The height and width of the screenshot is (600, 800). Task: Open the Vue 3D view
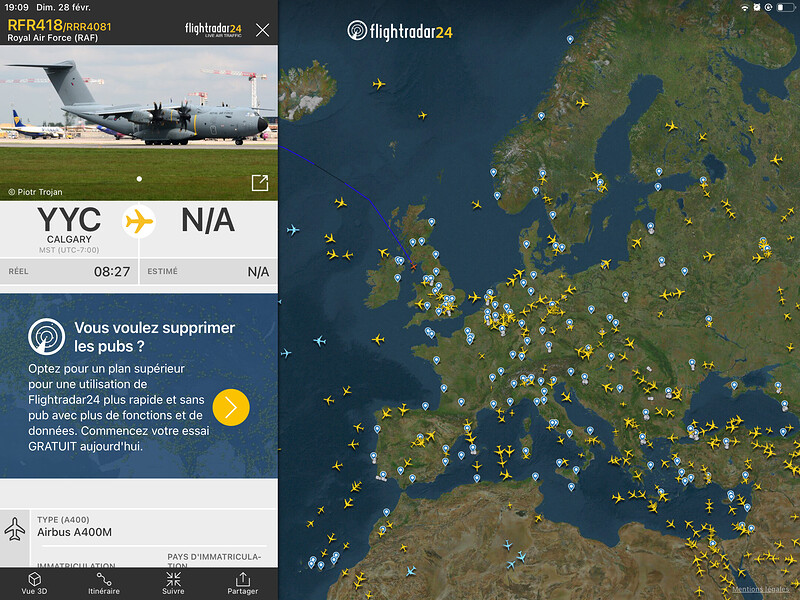[x=34, y=583]
